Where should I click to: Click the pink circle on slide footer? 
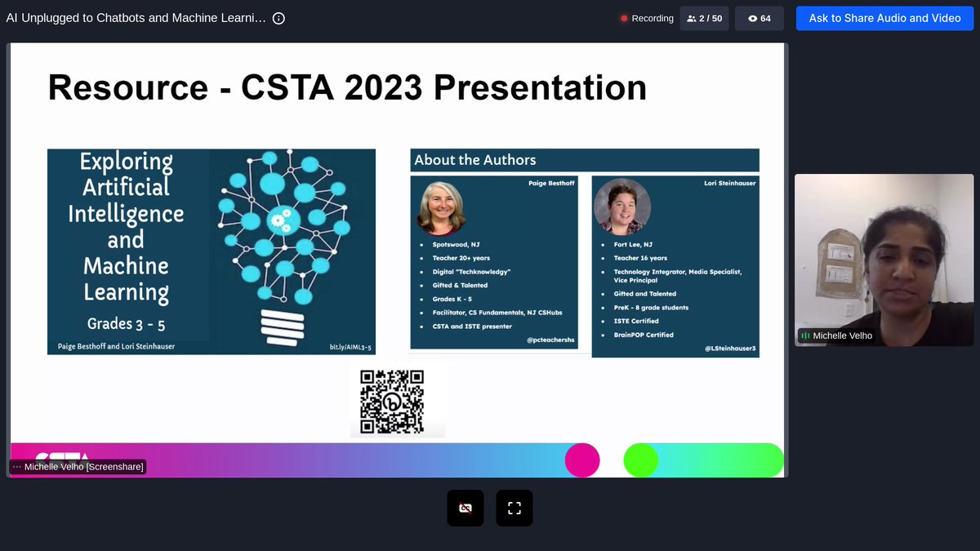point(582,460)
